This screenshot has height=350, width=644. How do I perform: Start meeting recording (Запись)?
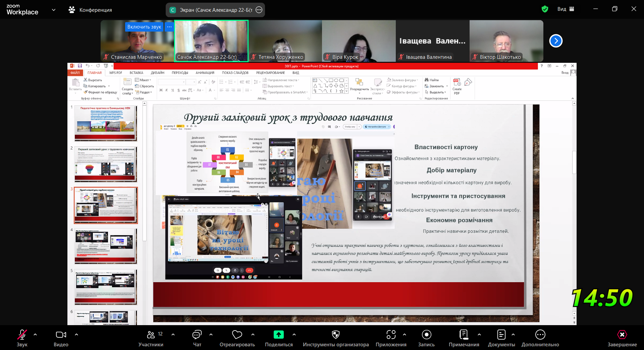coord(426,338)
